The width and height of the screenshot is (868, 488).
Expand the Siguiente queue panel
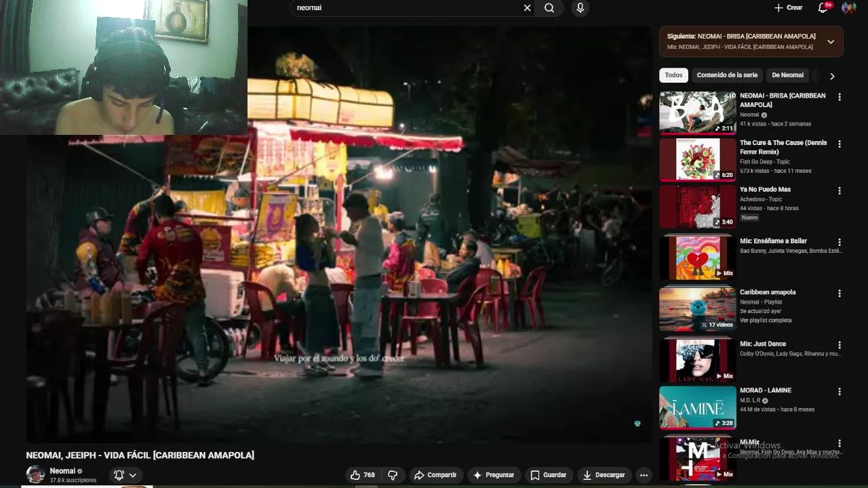(831, 41)
